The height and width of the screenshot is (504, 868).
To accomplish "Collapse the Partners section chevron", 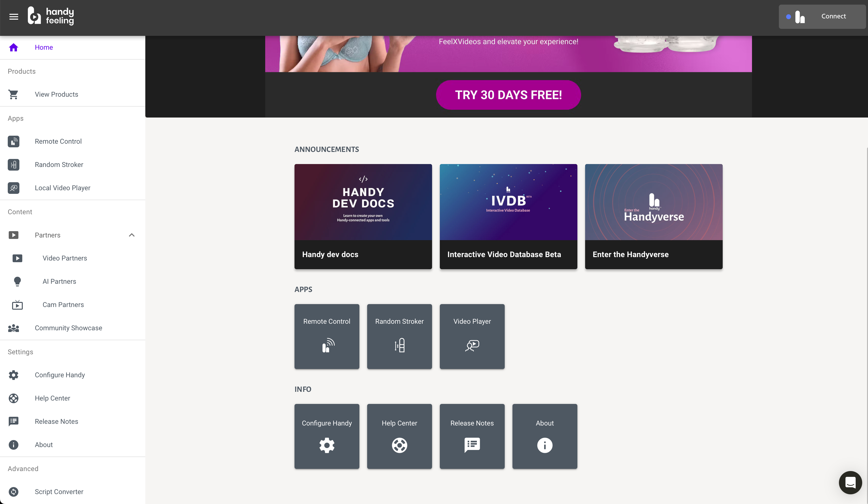I will point(132,235).
